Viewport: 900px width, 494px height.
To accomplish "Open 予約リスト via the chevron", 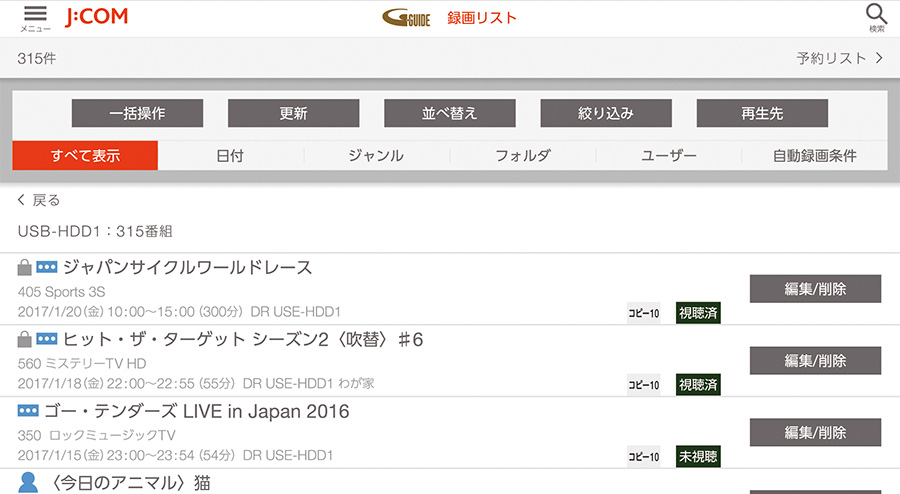I will click(x=879, y=58).
